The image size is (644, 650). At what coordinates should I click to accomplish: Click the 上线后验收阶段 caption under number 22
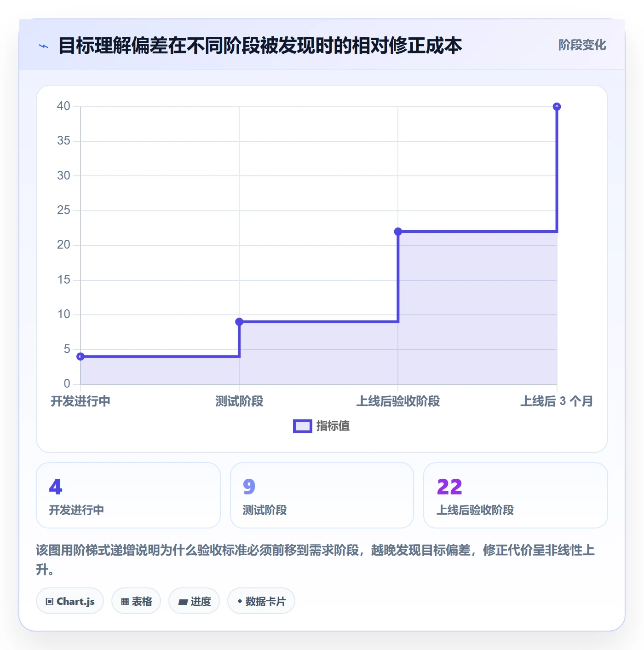pos(475,510)
